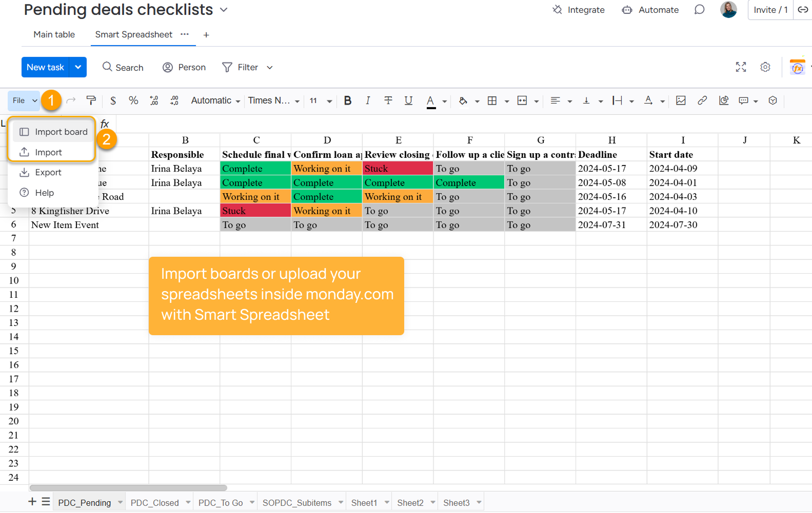The image size is (812, 513).
Task: Click the Search button
Action: (123, 67)
